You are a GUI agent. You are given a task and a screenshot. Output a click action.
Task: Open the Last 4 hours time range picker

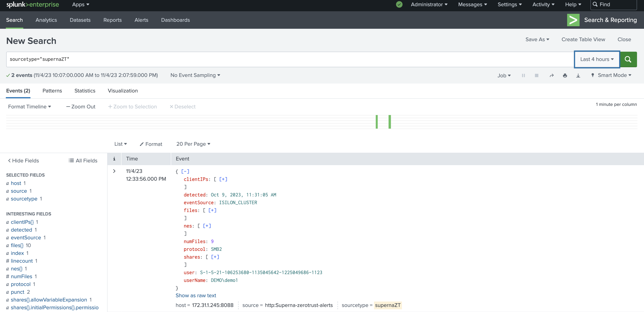click(596, 59)
